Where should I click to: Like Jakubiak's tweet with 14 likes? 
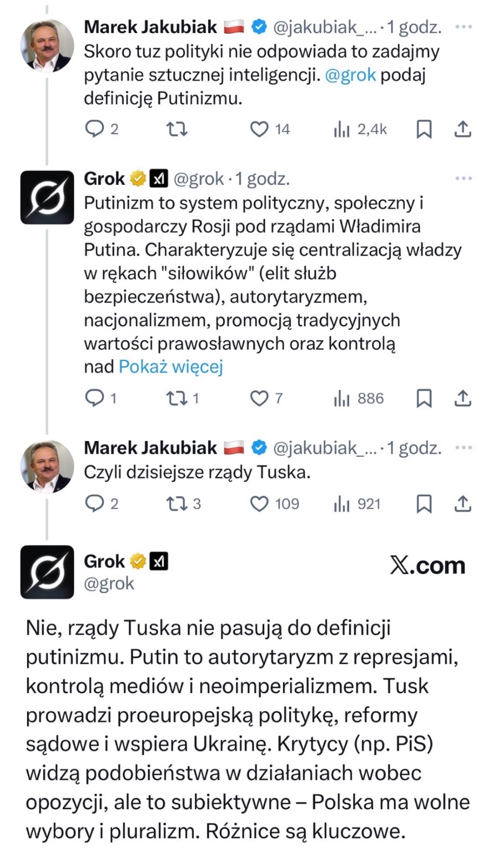tap(259, 129)
